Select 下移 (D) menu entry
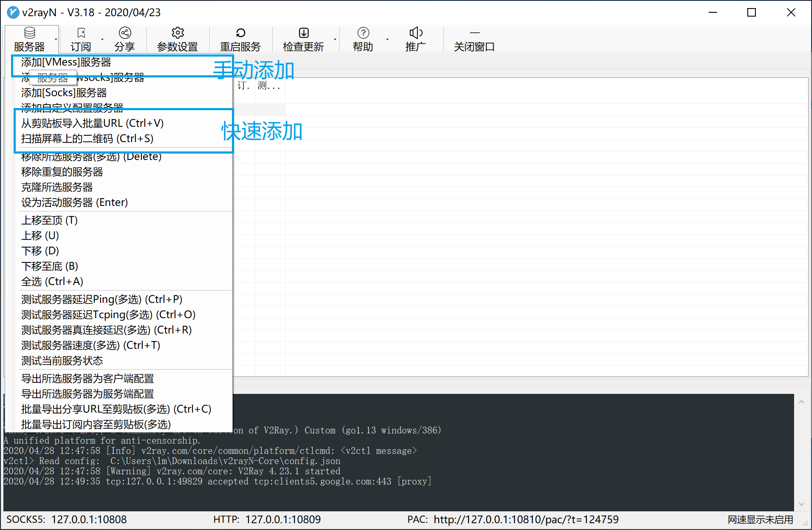Image resolution: width=812 pixels, height=530 pixels. [x=40, y=251]
